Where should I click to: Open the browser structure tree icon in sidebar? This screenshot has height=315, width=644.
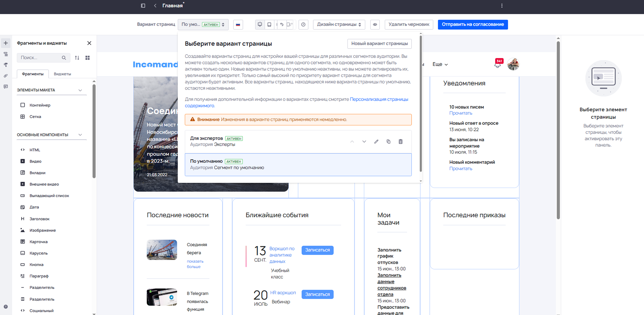tap(6, 54)
